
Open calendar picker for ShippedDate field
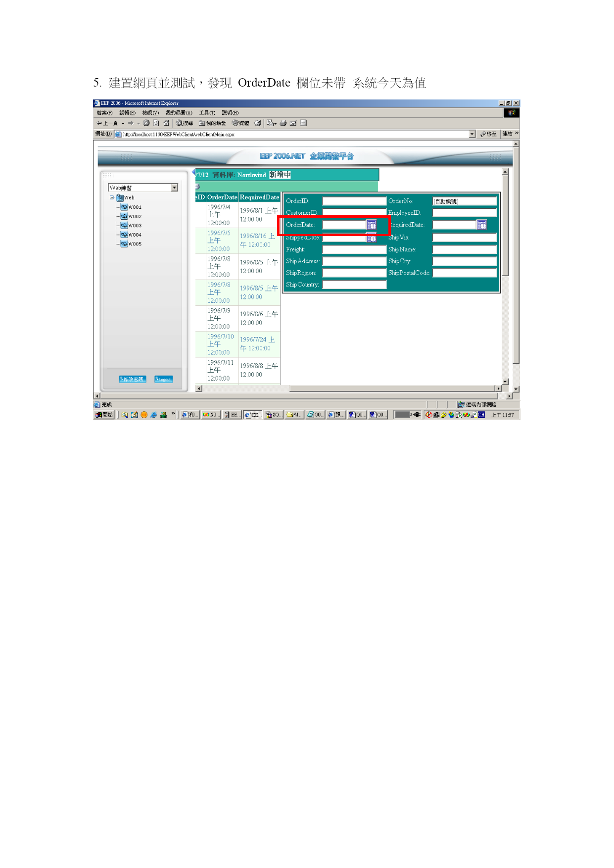372,238
